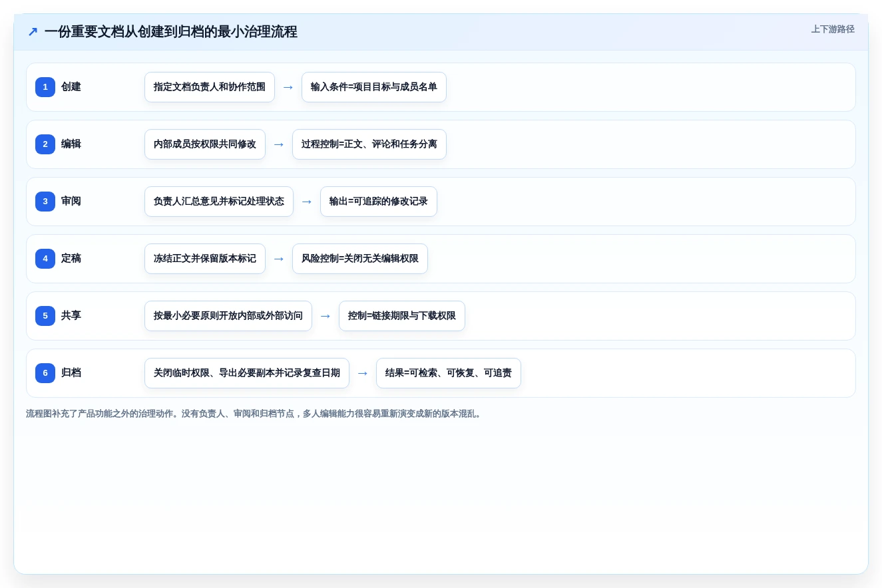Click step number badge 4
The image size is (882, 588).
(x=45, y=259)
